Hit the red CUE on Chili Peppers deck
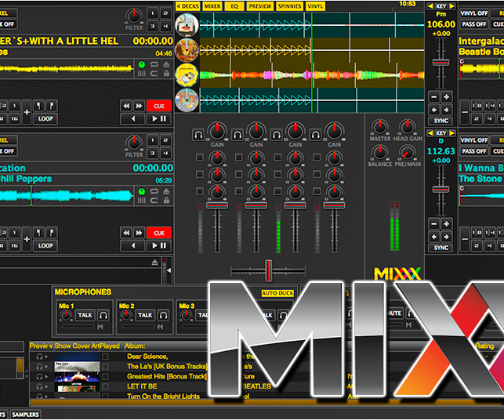Image resolution: width=504 pixels, height=420 pixels. (159, 233)
